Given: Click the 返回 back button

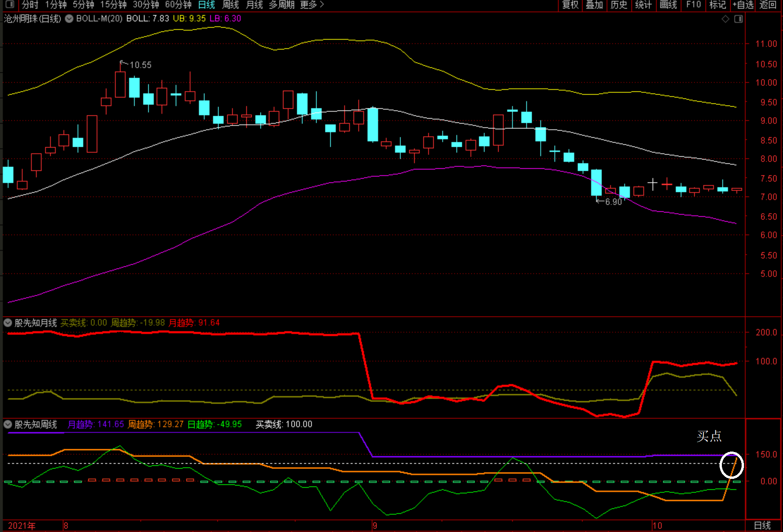Looking at the screenshot, I should [767, 5].
